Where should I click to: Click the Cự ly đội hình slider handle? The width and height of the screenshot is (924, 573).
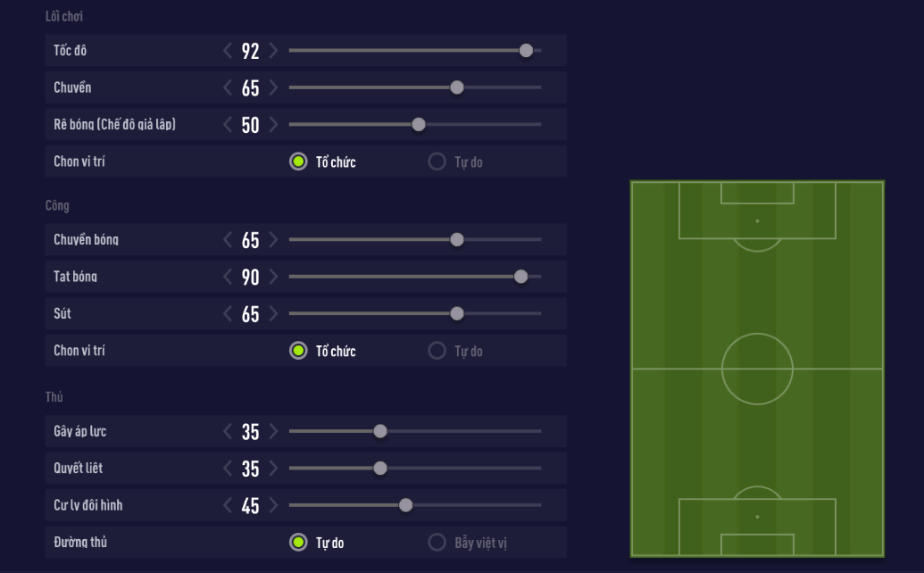pyautogui.click(x=405, y=505)
